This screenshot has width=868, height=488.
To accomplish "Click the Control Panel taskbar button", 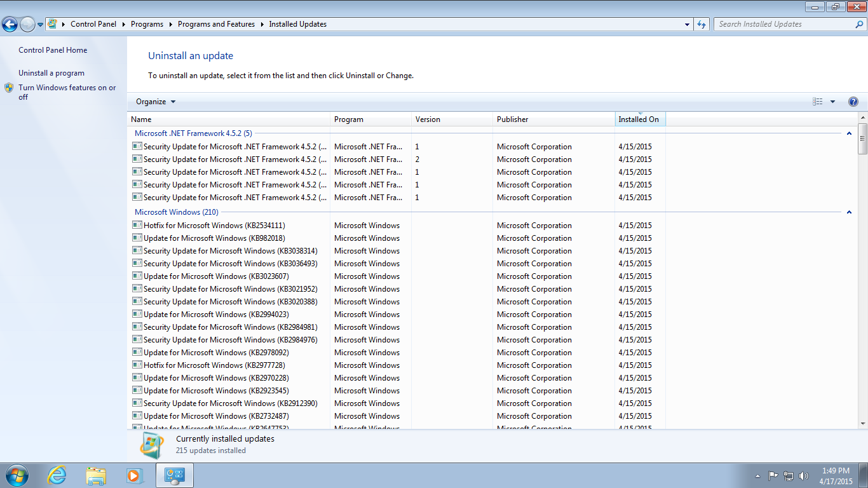I will point(174,475).
